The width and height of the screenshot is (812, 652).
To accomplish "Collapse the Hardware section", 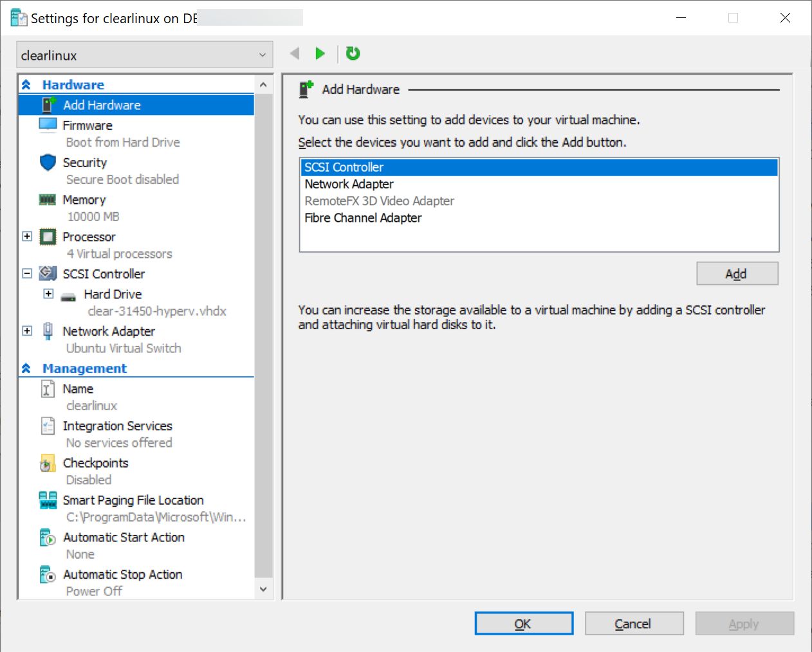I will pyautogui.click(x=26, y=85).
